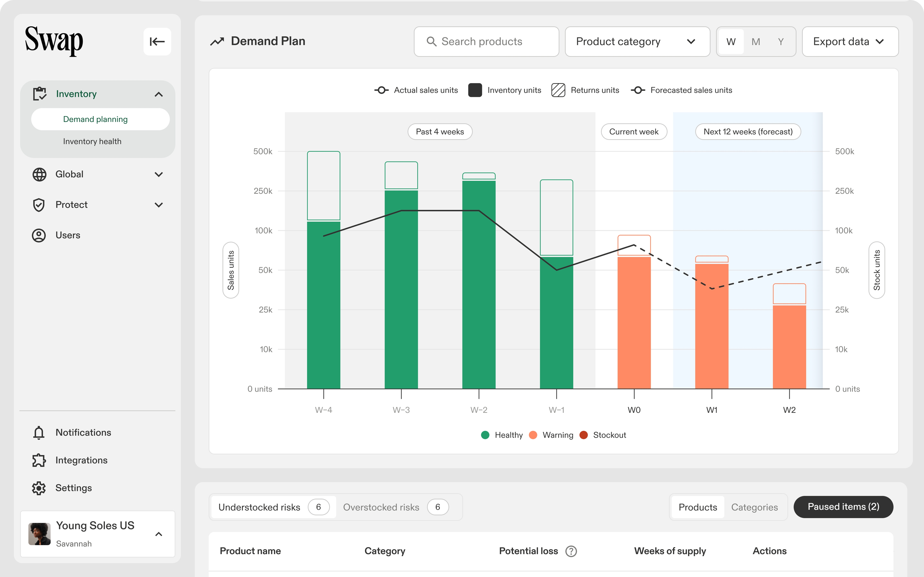Click the Potential loss help icon
Viewport: 924px width, 577px height.
point(571,551)
